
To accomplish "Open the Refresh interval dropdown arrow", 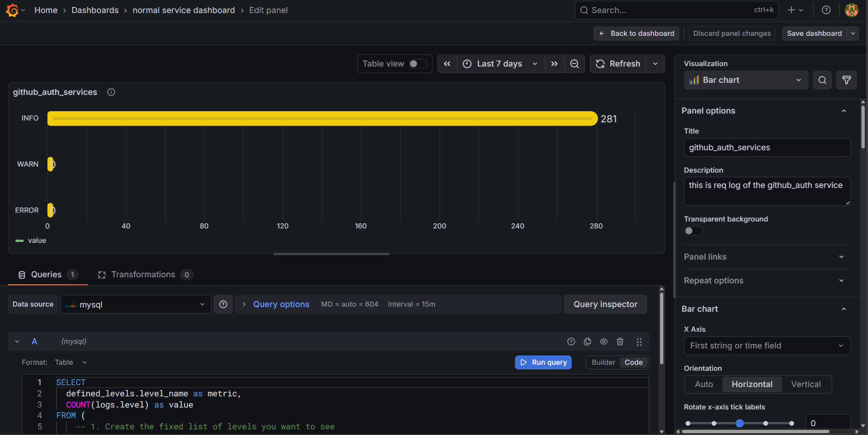I will tap(655, 64).
